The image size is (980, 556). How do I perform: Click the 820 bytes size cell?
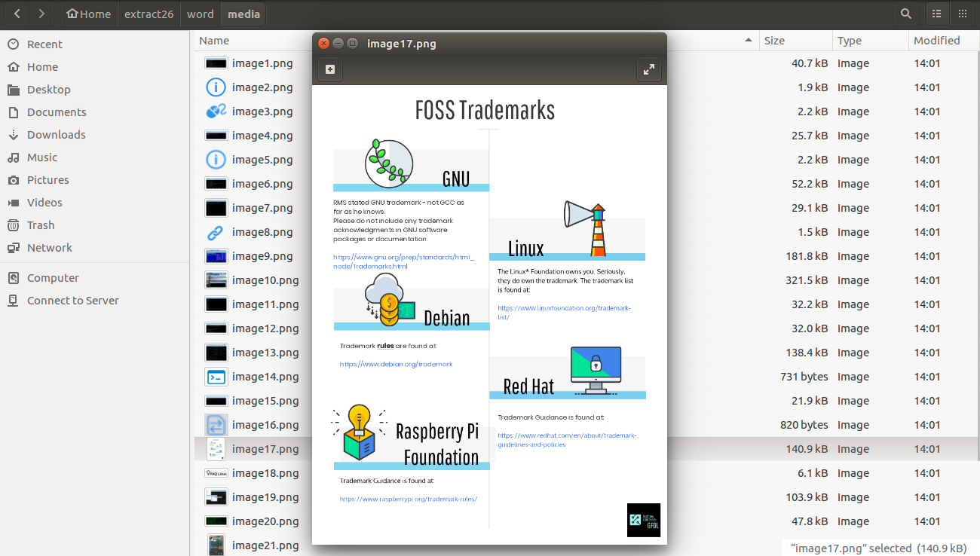pyautogui.click(x=804, y=425)
